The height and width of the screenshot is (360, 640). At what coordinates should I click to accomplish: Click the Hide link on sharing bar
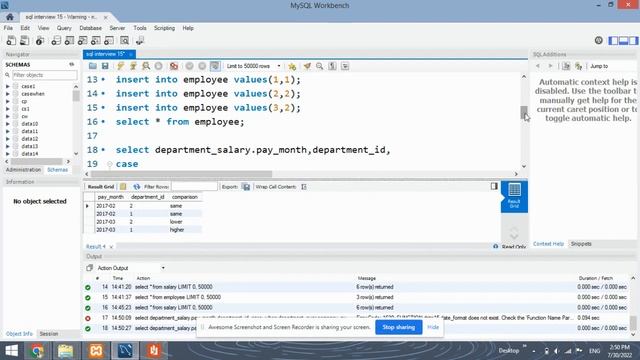(x=433, y=327)
